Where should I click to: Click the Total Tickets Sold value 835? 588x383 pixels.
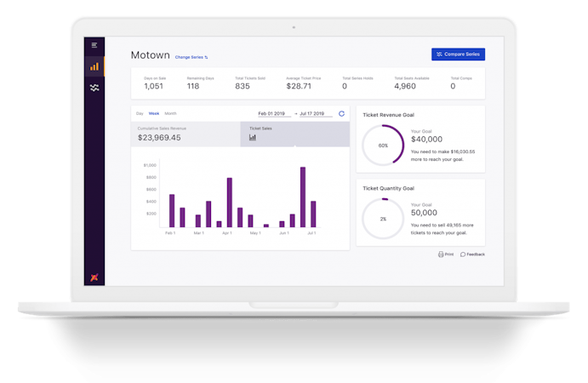243,86
